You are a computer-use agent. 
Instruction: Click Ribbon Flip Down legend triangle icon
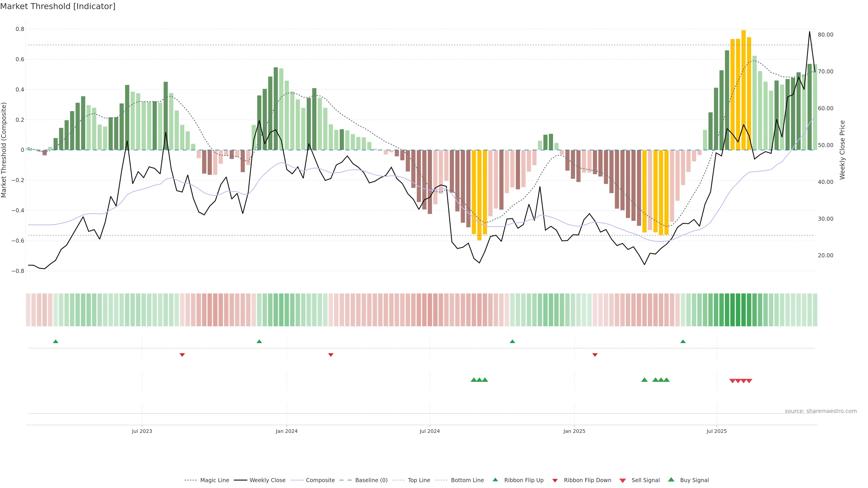point(555,480)
